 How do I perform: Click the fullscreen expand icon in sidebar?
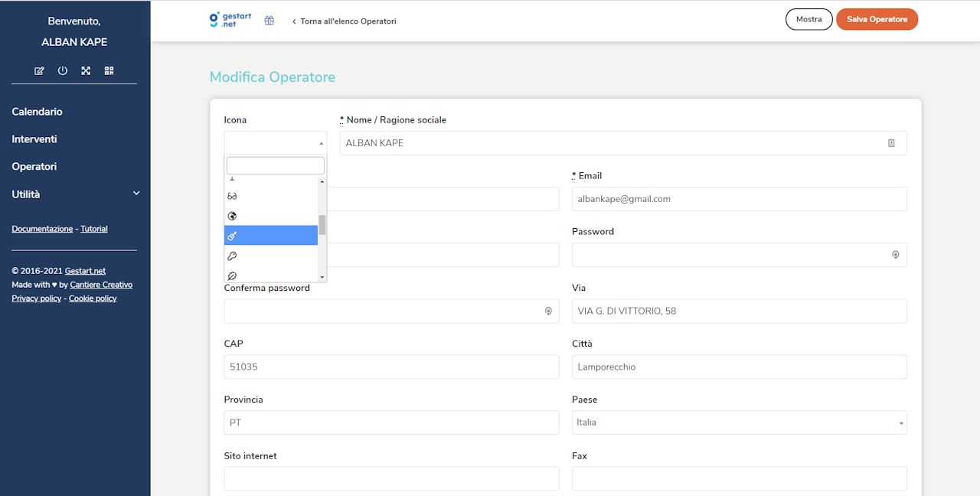[x=86, y=71]
